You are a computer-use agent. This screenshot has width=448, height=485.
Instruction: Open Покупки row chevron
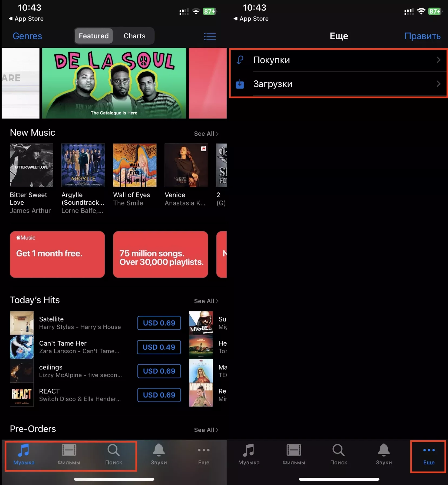pos(438,60)
